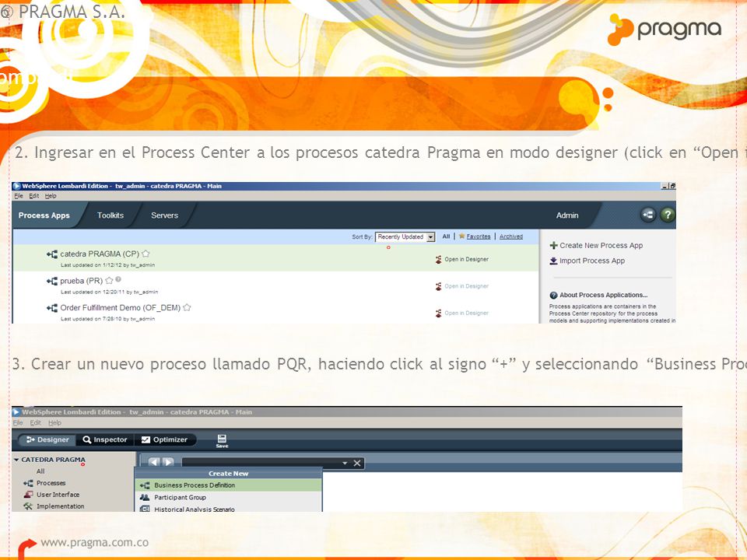
Task: Open help via the green question-mark icon
Action: coord(668,215)
